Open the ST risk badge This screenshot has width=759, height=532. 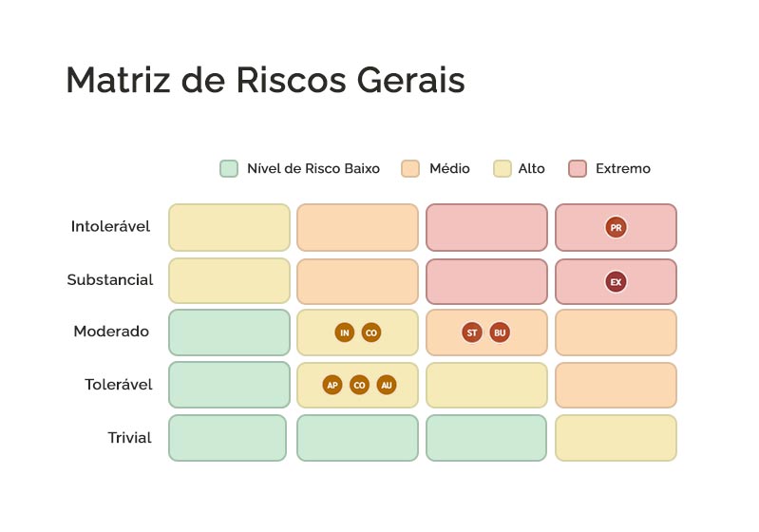click(x=472, y=332)
